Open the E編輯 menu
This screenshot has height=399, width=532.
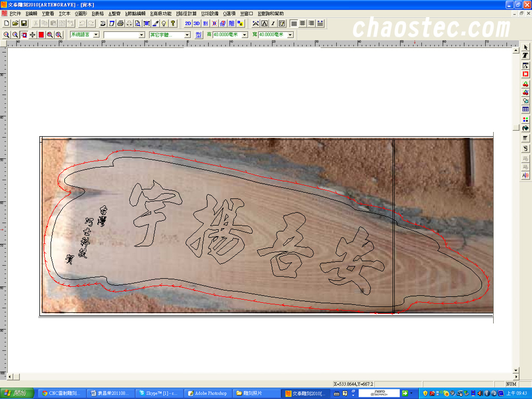[x=31, y=14]
